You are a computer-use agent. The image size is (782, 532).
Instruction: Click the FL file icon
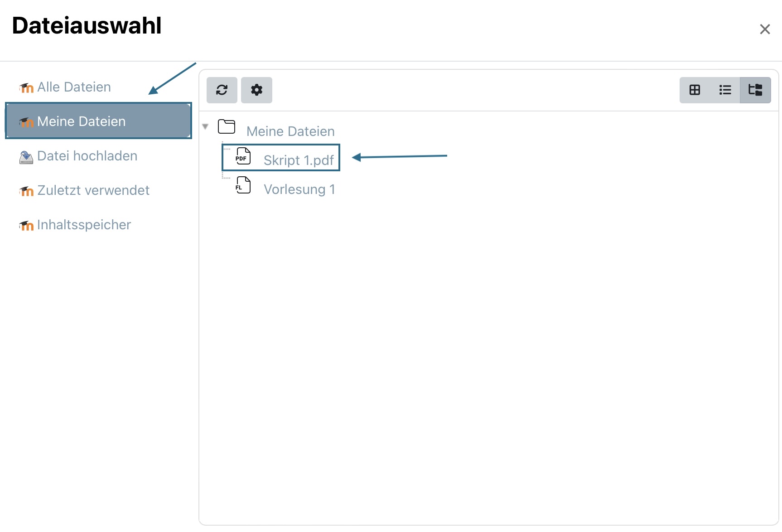(x=243, y=185)
